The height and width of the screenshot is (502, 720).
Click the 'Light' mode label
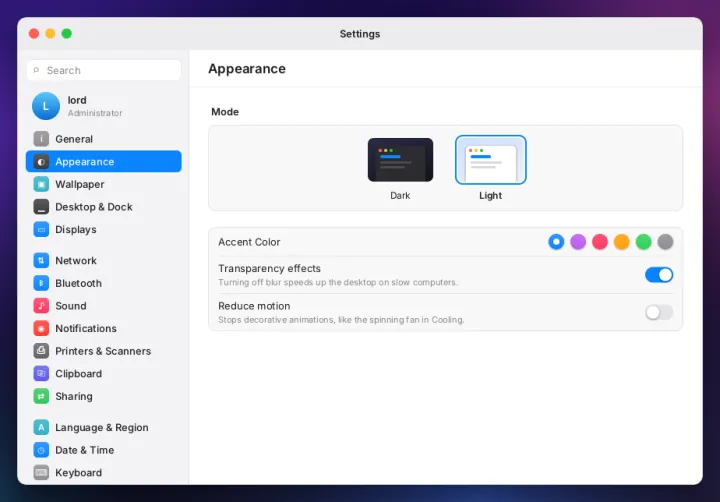pos(490,195)
